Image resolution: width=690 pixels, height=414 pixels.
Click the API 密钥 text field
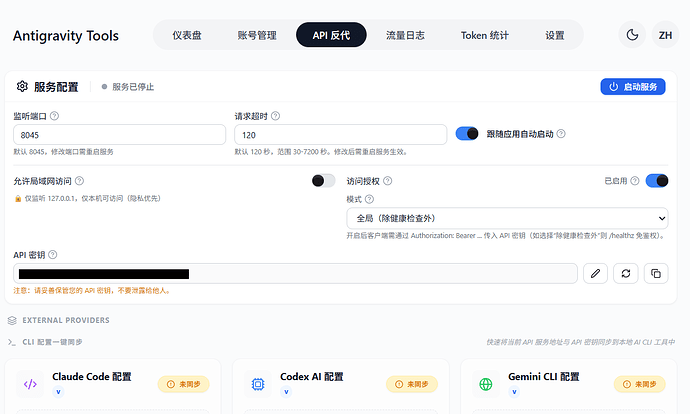point(295,274)
